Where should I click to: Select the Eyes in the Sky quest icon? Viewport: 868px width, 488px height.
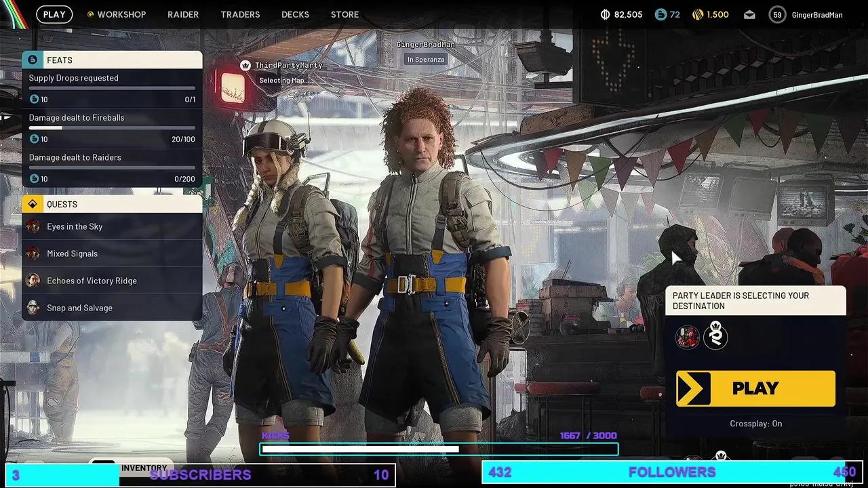click(x=35, y=226)
